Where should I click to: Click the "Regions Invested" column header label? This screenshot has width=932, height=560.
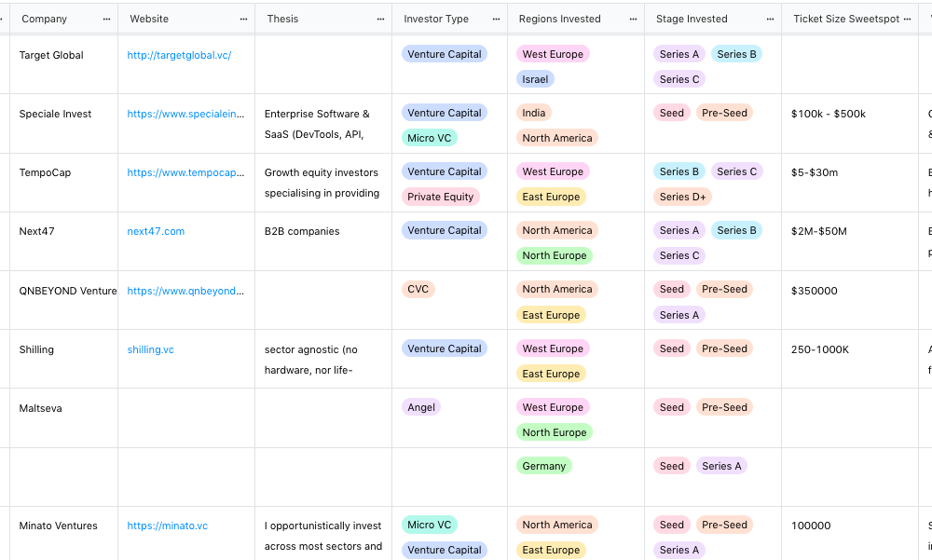point(559,19)
